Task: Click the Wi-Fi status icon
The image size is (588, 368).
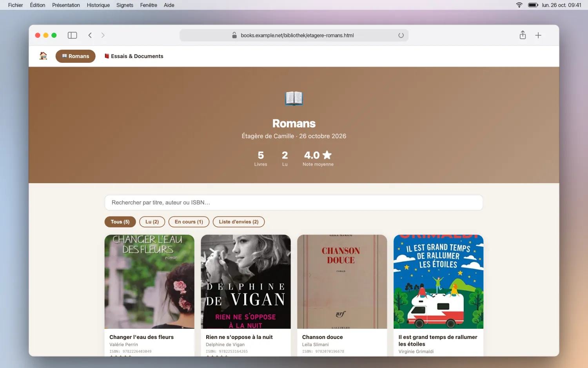Action: tap(519, 5)
